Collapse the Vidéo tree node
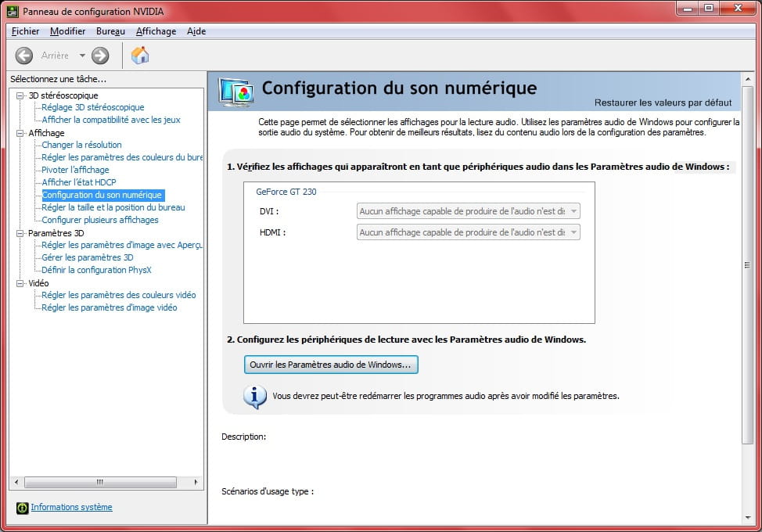Image resolution: width=762 pixels, height=532 pixels. point(20,283)
